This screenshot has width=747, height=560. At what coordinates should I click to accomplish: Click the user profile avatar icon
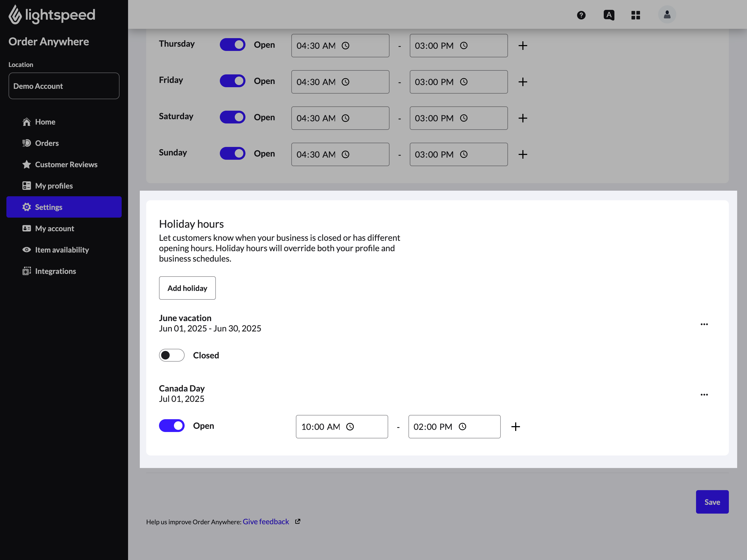point(667,15)
